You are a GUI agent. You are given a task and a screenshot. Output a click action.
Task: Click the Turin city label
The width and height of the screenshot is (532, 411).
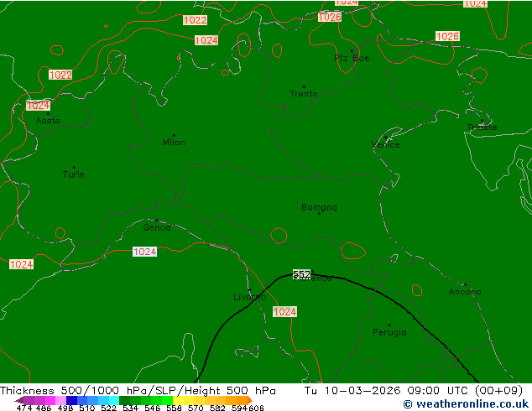pos(74,174)
